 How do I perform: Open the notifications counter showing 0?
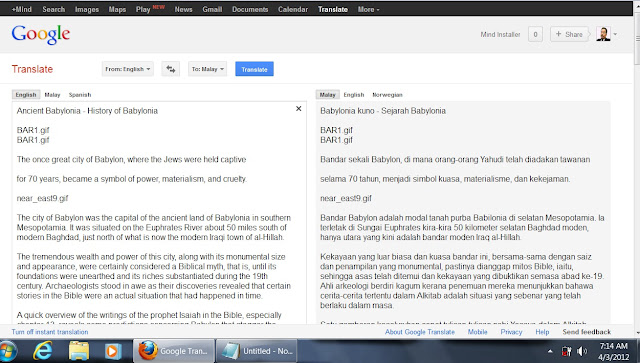point(535,34)
